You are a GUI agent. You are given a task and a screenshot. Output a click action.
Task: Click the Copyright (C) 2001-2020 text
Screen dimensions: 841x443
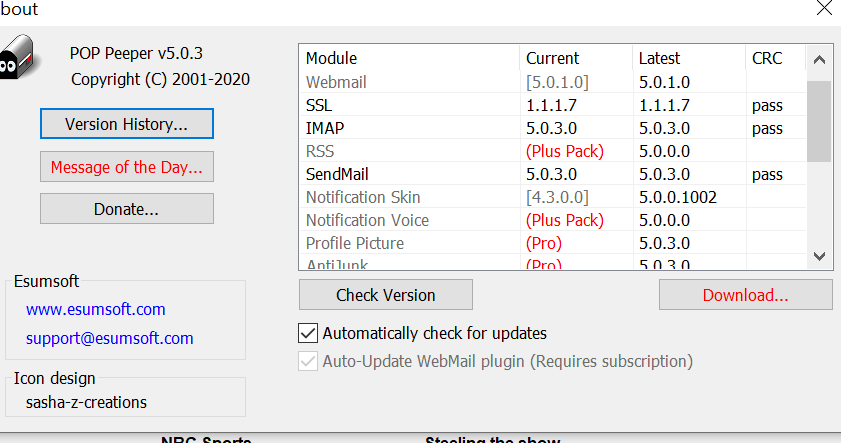coord(160,79)
